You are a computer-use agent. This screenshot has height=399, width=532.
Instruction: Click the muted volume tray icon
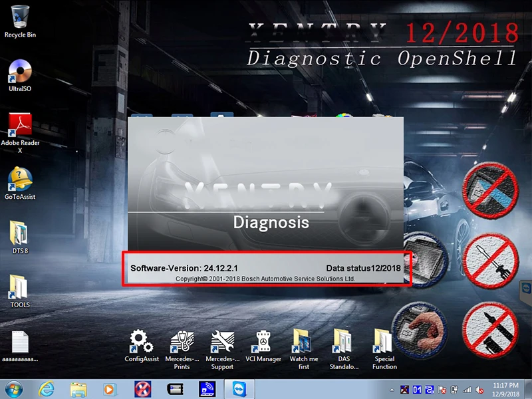479,390
